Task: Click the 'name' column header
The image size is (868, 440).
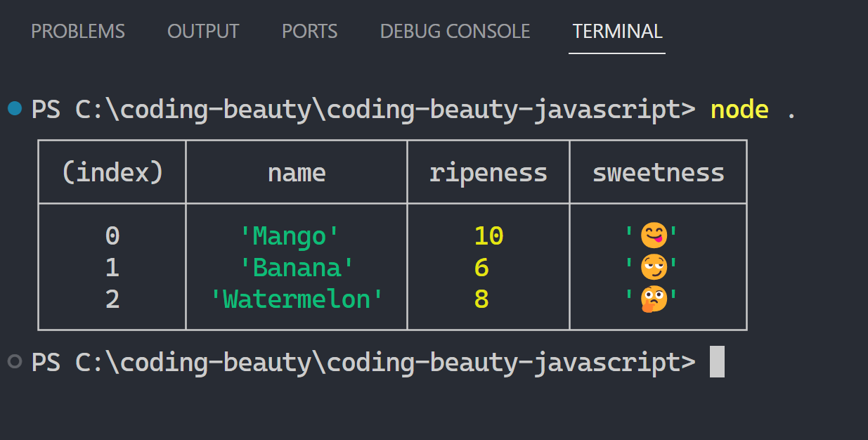Action: [297, 173]
